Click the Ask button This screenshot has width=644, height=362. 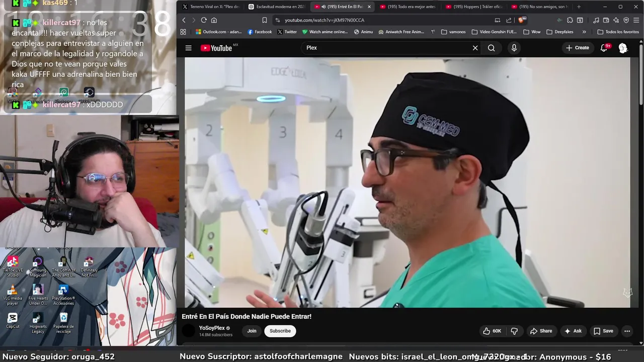(573, 331)
